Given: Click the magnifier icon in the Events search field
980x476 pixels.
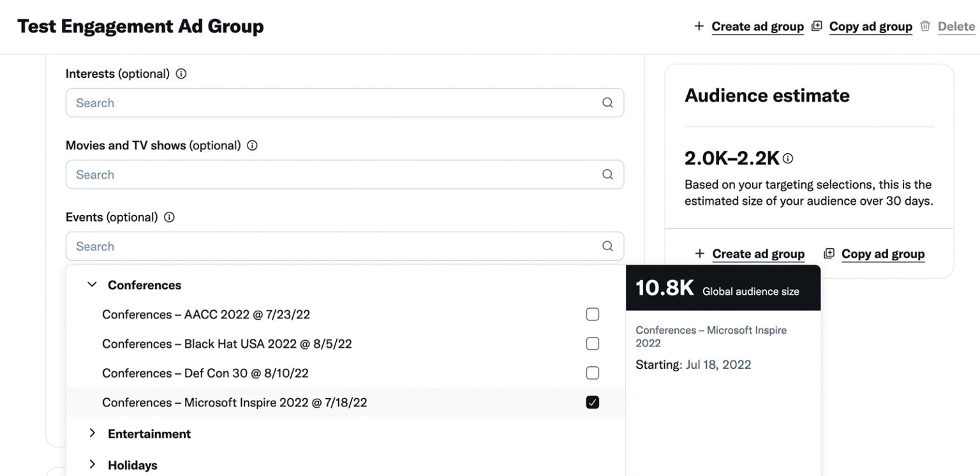Looking at the screenshot, I should pos(607,245).
